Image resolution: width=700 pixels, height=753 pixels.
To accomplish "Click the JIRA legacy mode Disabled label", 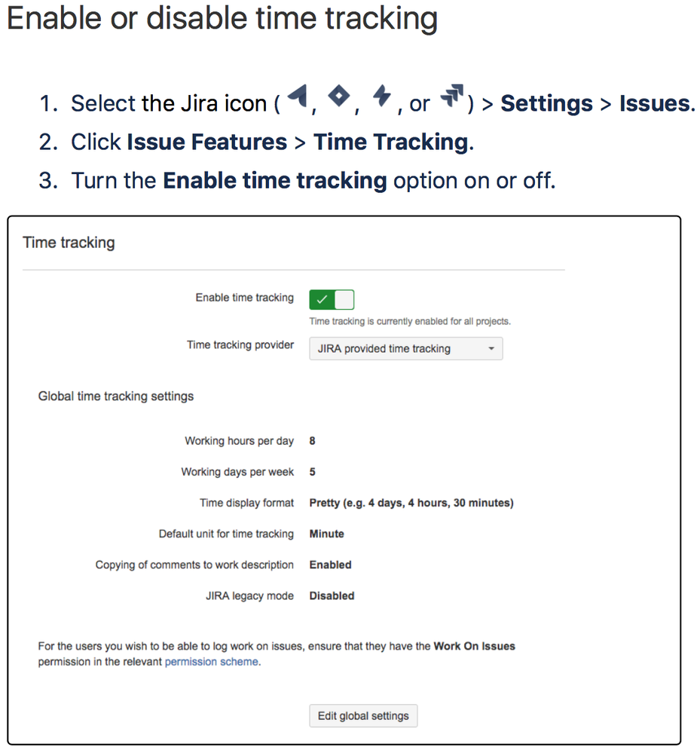I will [331, 595].
